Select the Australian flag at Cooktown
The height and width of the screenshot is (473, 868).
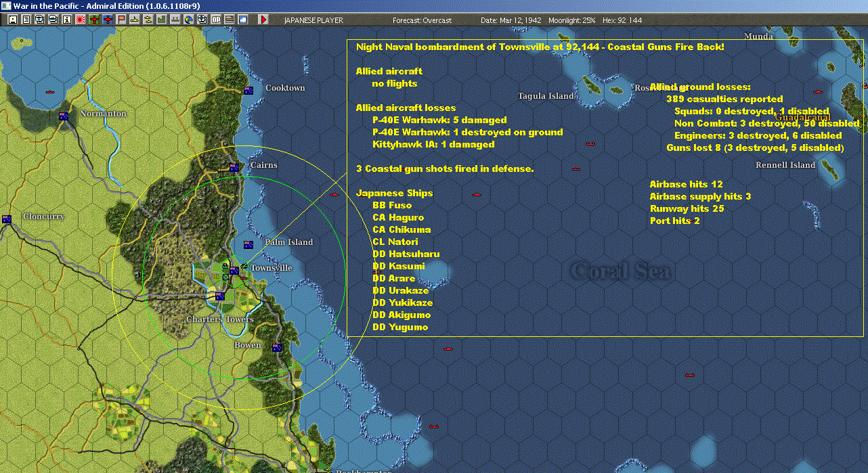248,91
